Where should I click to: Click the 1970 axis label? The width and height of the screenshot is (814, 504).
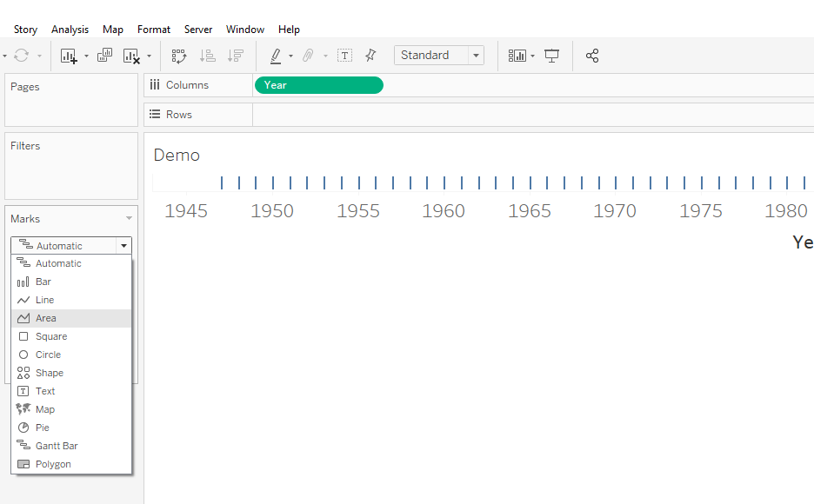point(615,211)
